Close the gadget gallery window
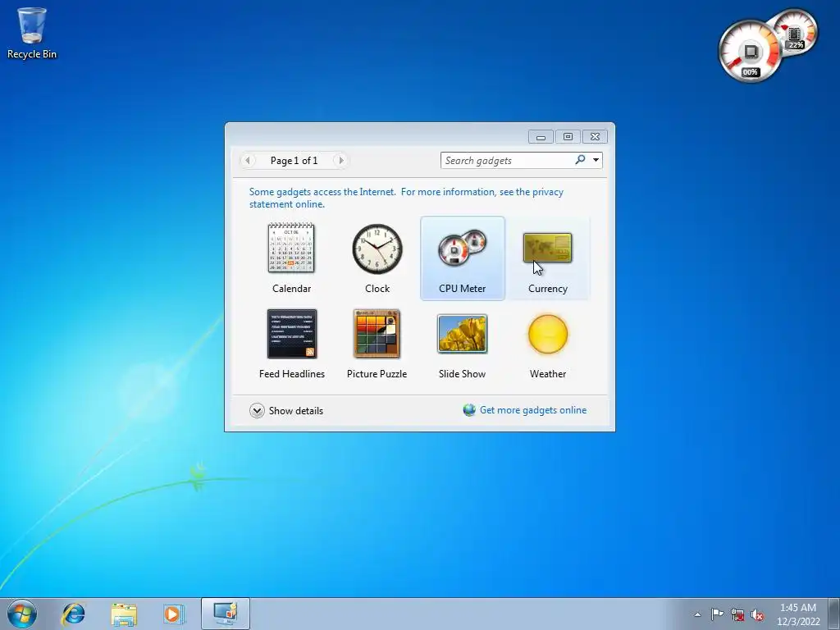Image resolution: width=840 pixels, height=630 pixels. pos(595,137)
